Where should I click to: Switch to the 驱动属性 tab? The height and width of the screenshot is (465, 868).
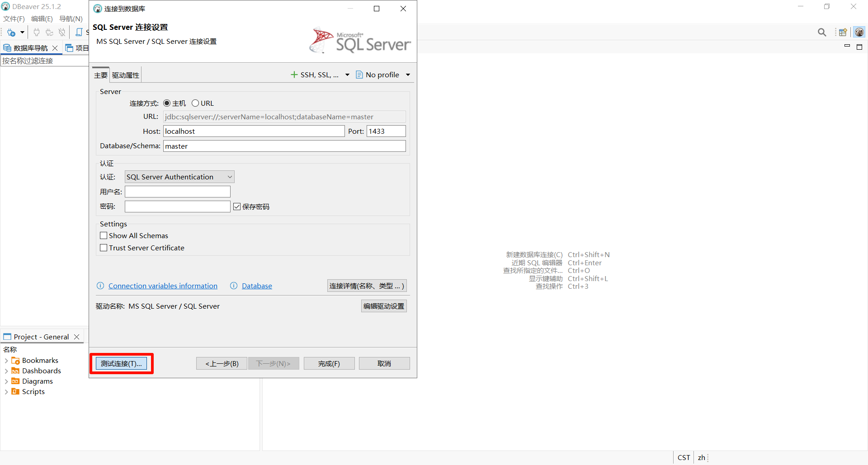tap(126, 75)
